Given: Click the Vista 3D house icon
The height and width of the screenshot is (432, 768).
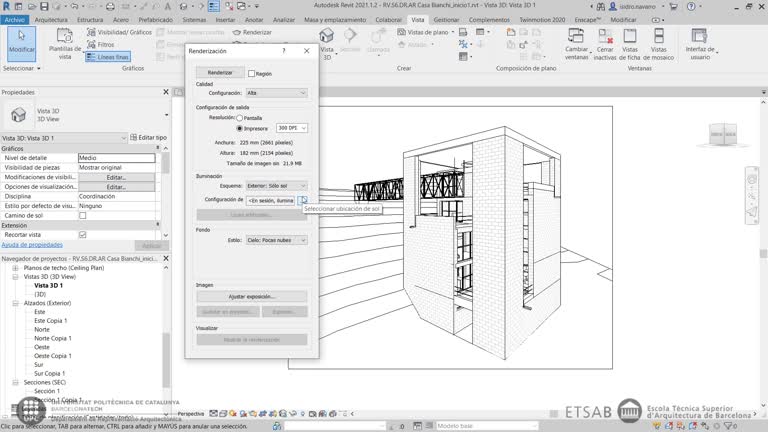Looking at the screenshot, I should point(327,36).
